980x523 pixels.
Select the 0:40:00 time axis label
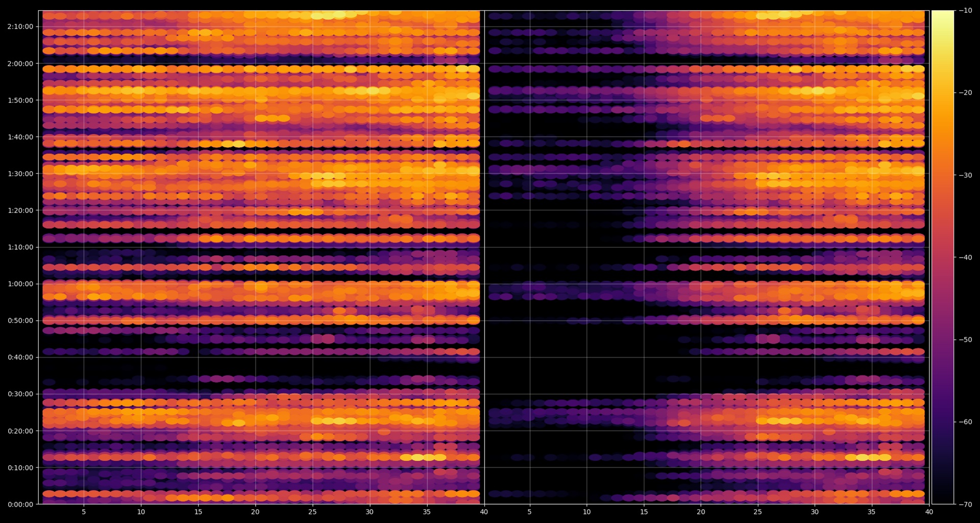(x=20, y=358)
